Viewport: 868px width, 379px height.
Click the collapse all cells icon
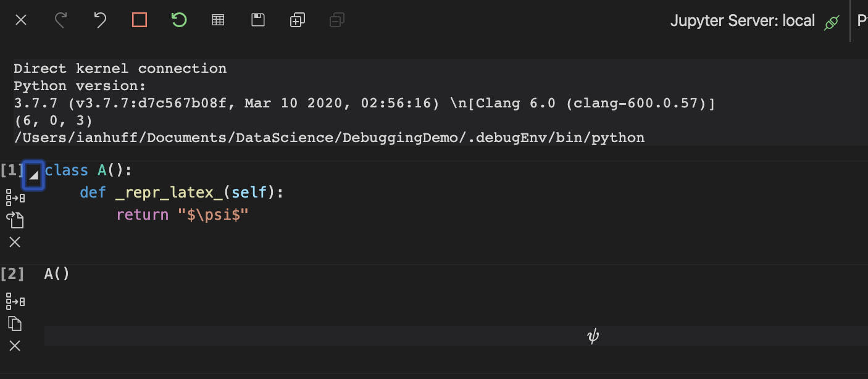336,20
